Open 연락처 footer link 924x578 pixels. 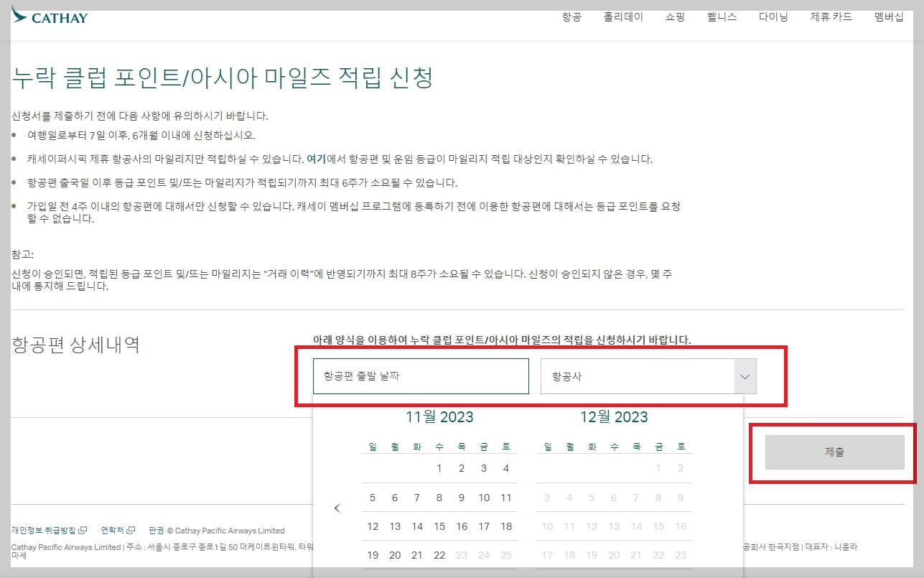pos(112,531)
